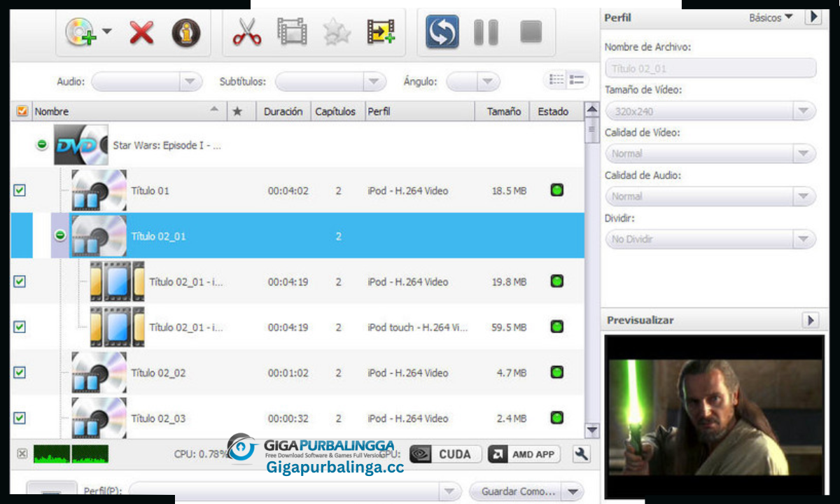This screenshot has width=840, height=504.
Task: Edit the Nombre de Archivo field
Action: click(710, 69)
